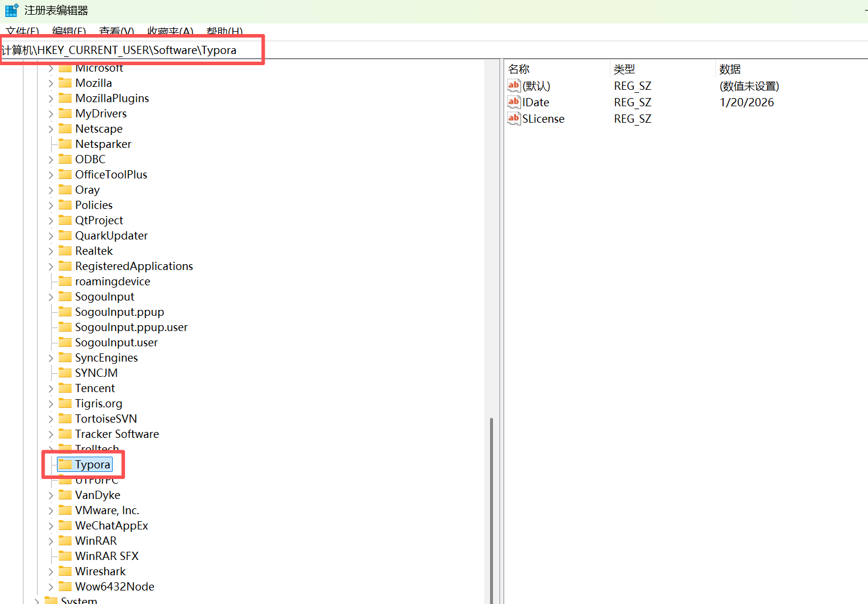
Task: Click the Oray folder icon
Action: tap(65, 190)
